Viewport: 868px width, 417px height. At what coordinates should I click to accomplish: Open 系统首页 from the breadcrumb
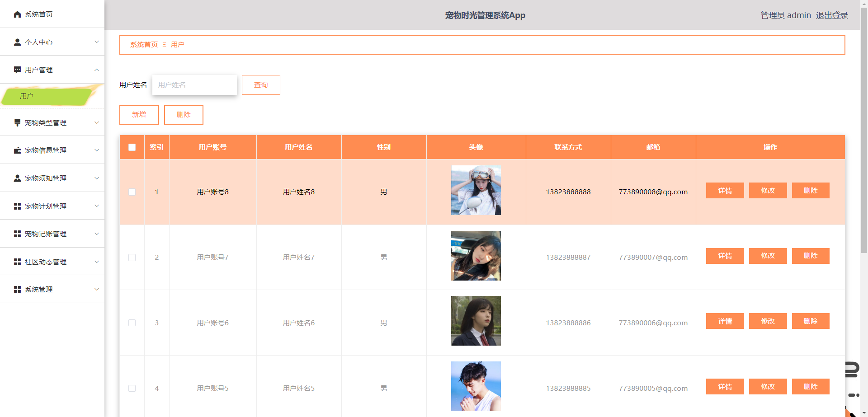[x=143, y=44]
